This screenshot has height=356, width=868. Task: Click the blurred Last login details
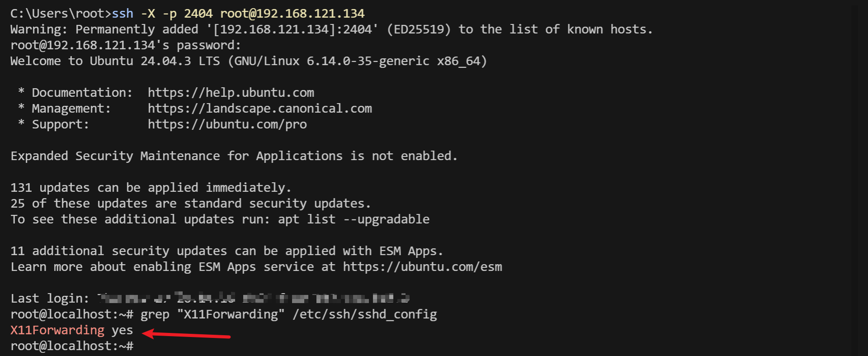coord(253,298)
